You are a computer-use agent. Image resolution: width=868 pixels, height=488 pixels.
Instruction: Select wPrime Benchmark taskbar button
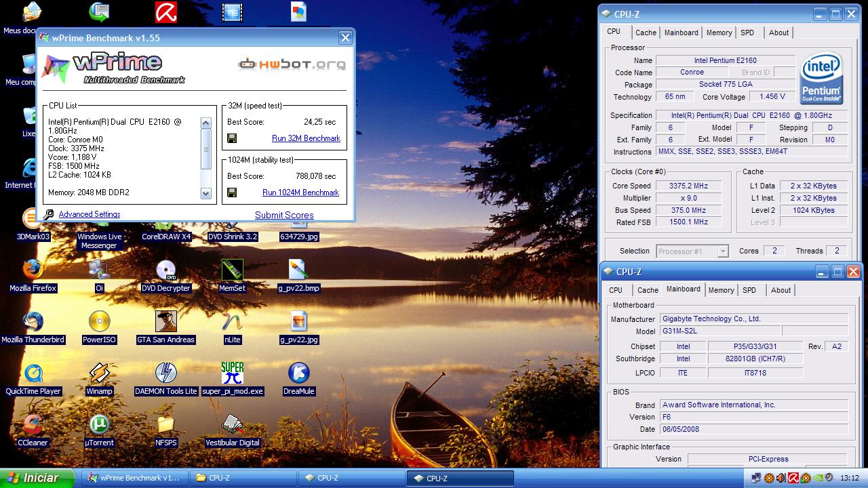134,478
